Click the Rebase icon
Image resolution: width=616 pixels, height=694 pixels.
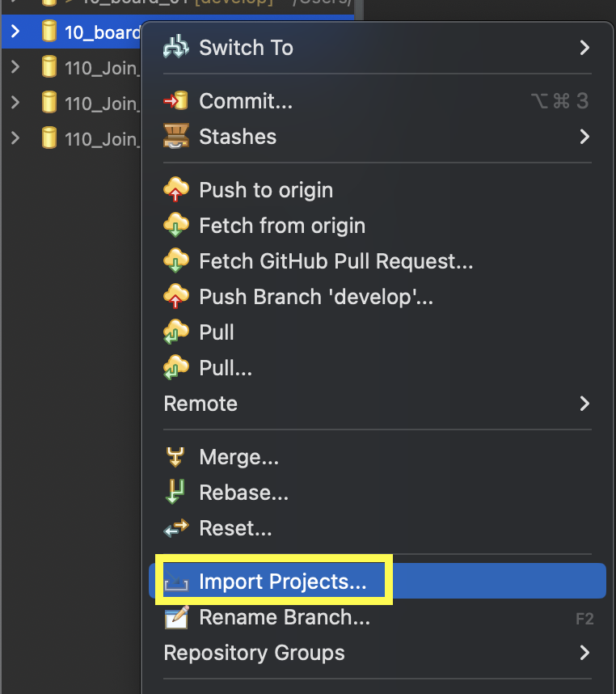coord(175,493)
